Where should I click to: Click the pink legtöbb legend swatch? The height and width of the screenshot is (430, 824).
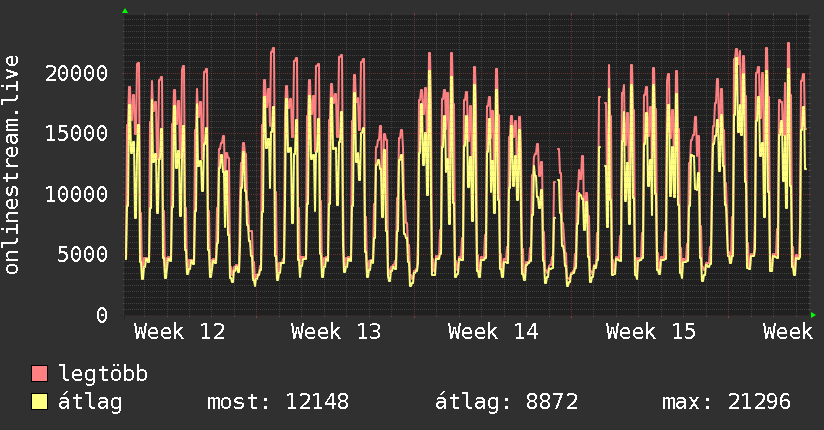(x=39, y=373)
